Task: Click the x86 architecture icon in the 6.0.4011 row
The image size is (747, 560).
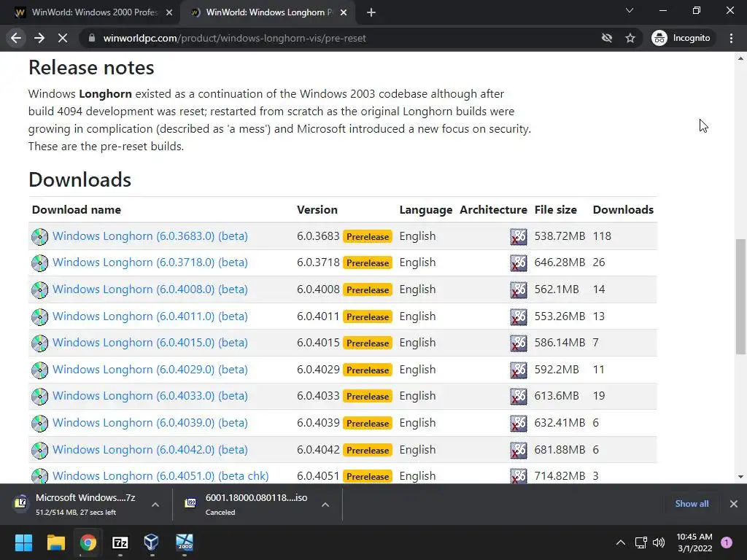Action: tap(519, 316)
